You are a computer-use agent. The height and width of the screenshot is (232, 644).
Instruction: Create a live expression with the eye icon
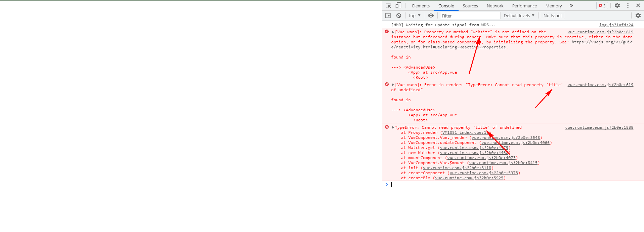click(x=431, y=15)
